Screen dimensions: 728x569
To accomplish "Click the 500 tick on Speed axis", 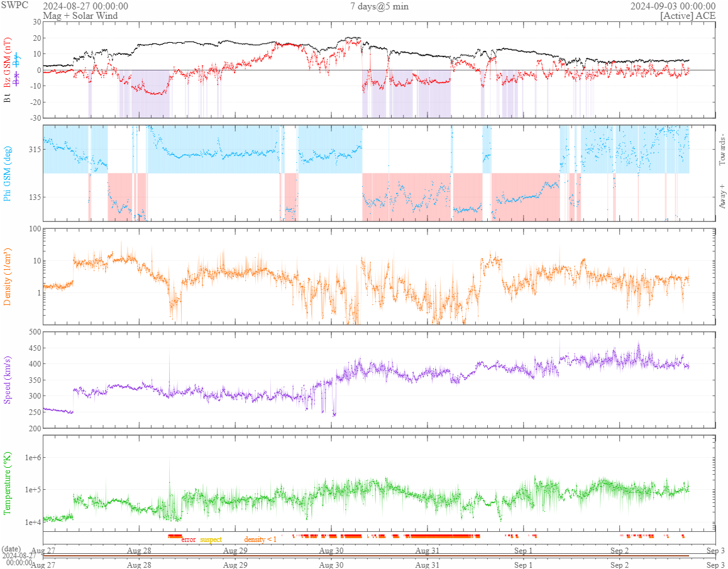I will click(x=35, y=332).
